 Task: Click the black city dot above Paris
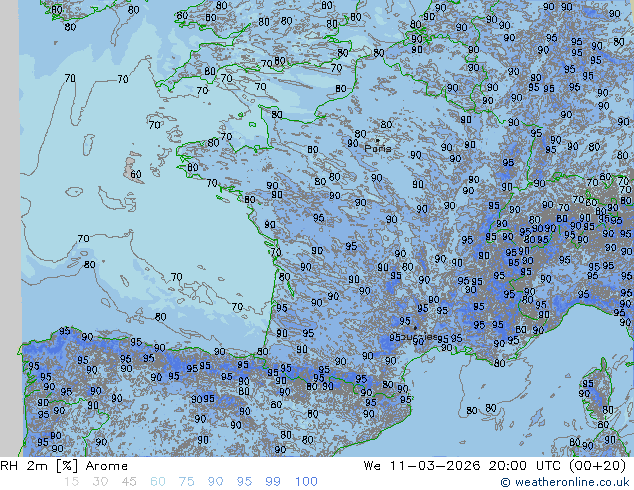[x=378, y=140]
